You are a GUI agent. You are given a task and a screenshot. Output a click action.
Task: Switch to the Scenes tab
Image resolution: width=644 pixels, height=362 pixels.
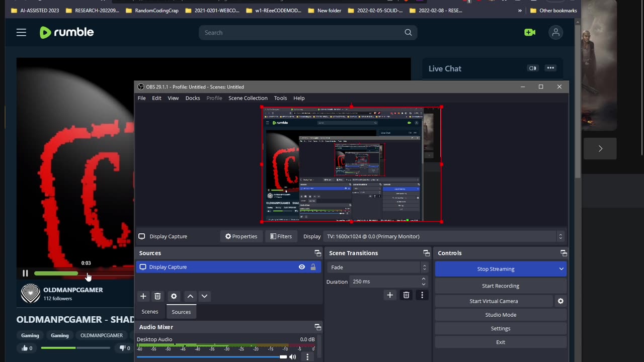pyautogui.click(x=150, y=312)
